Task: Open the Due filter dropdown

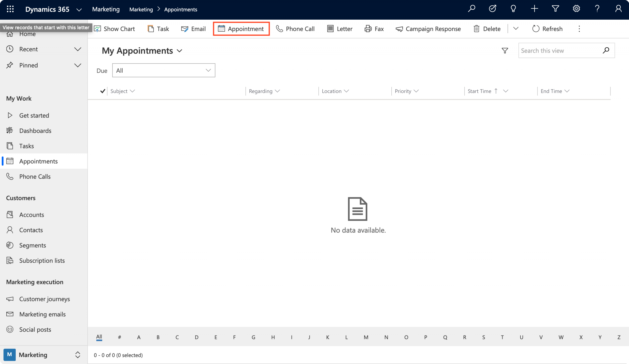Action: [164, 70]
